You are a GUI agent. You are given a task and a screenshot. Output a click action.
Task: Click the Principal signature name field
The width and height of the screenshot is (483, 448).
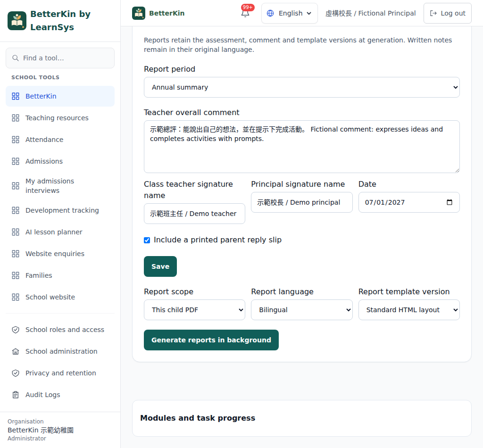click(301, 202)
